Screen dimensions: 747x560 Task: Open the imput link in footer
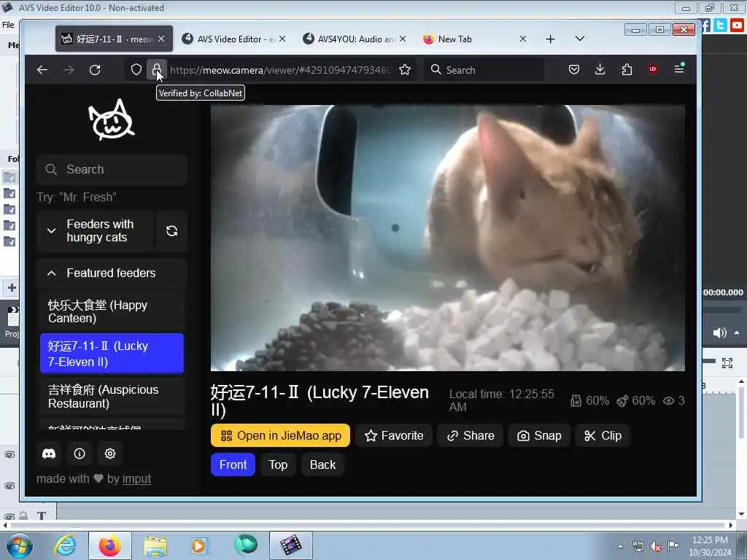tap(136, 478)
